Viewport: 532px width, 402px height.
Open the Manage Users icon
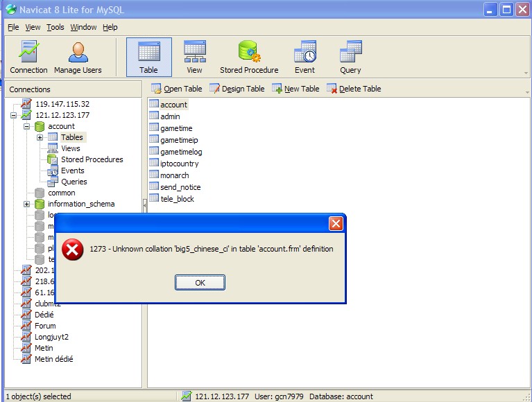tap(78, 58)
